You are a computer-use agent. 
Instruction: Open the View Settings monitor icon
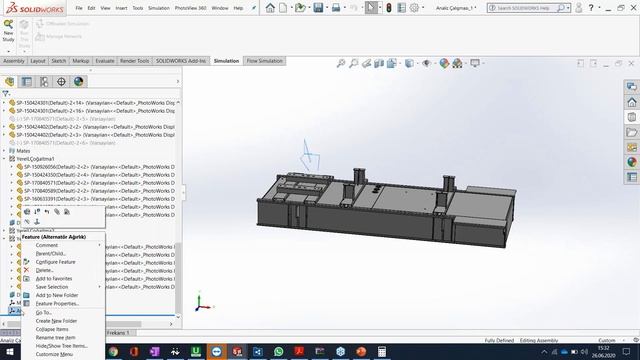click(475, 63)
